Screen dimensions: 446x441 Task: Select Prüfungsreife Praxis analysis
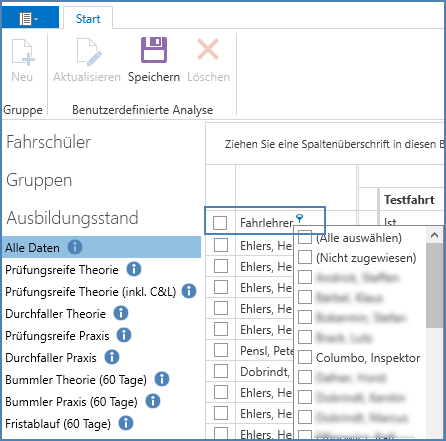(x=57, y=336)
